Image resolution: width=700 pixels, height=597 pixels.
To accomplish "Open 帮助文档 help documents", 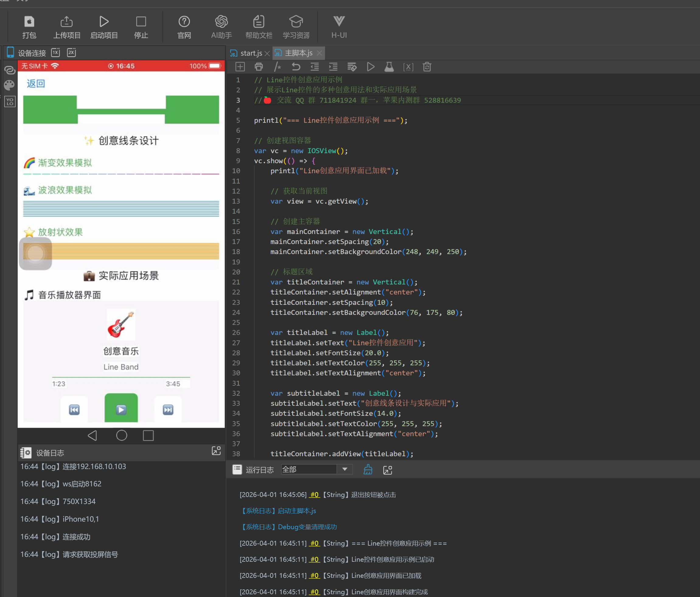I will tap(259, 27).
